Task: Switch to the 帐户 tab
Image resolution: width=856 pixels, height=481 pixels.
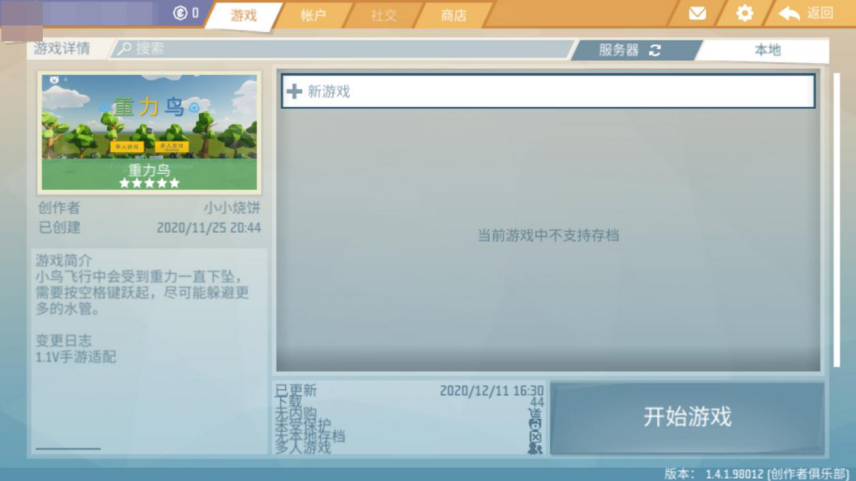Action: 313,15
